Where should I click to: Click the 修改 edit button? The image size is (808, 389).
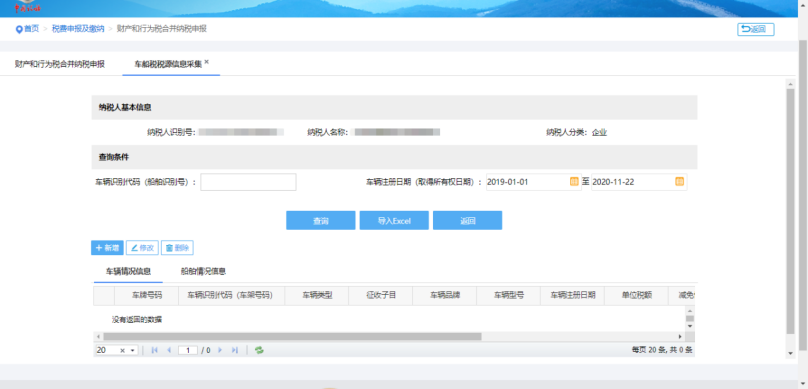(x=142, y=248)
